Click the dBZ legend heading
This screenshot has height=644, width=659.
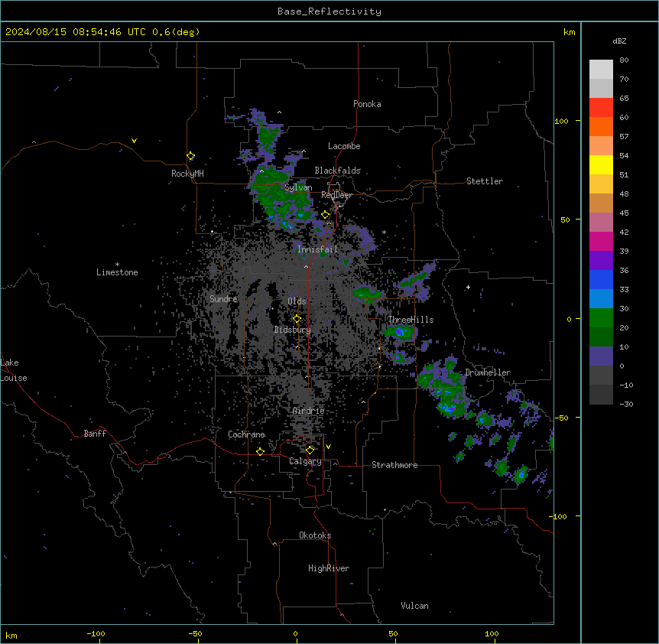(619, 41)
